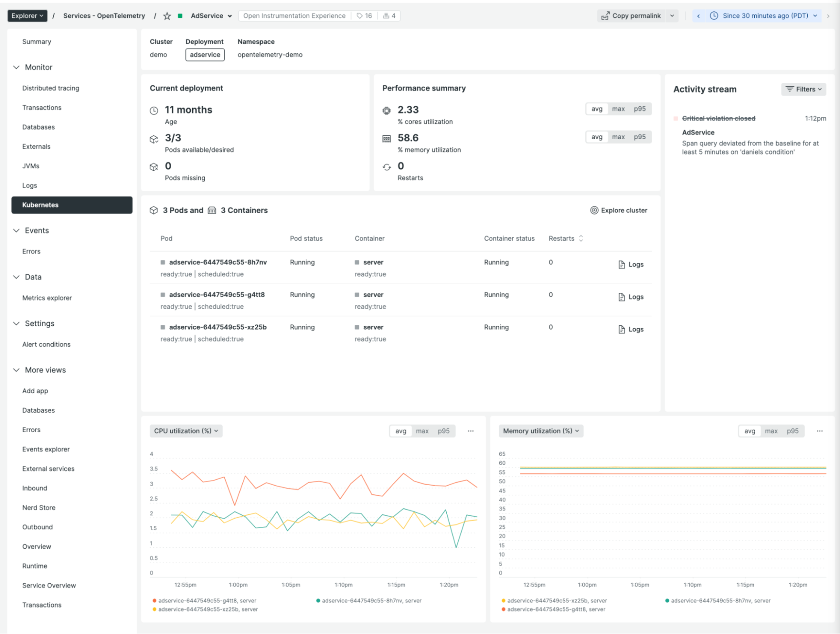Switch memory utilization summary to p95

(x=640, y=137)
